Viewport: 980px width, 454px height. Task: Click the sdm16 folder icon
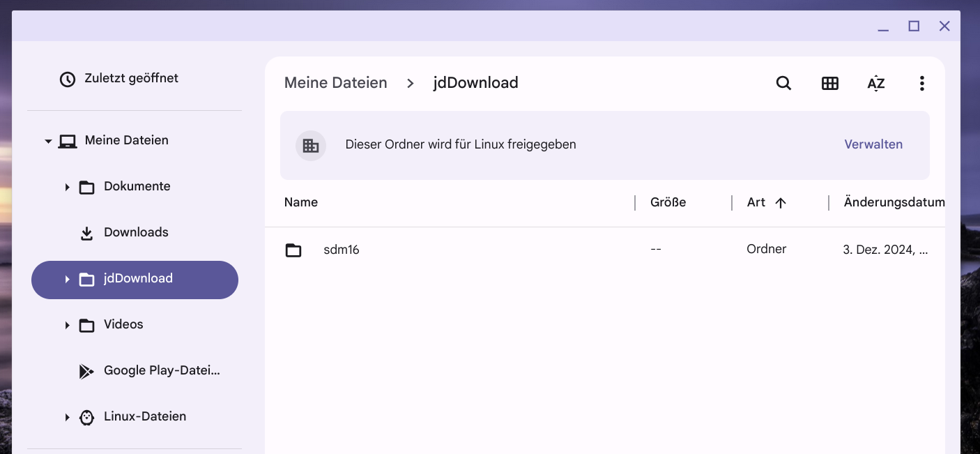click(x=293, y=250)
